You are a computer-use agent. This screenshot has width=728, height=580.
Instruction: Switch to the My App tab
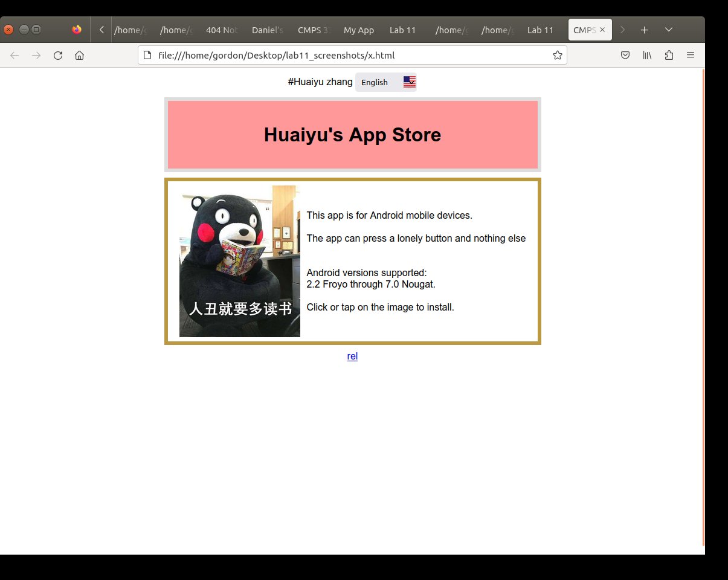[x=359, y=30]
